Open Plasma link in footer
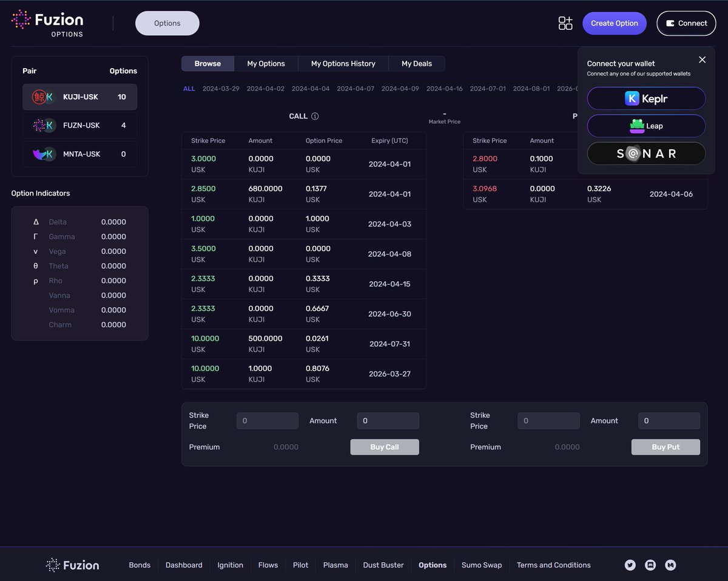The image size is (728, 581). point(335,565)
